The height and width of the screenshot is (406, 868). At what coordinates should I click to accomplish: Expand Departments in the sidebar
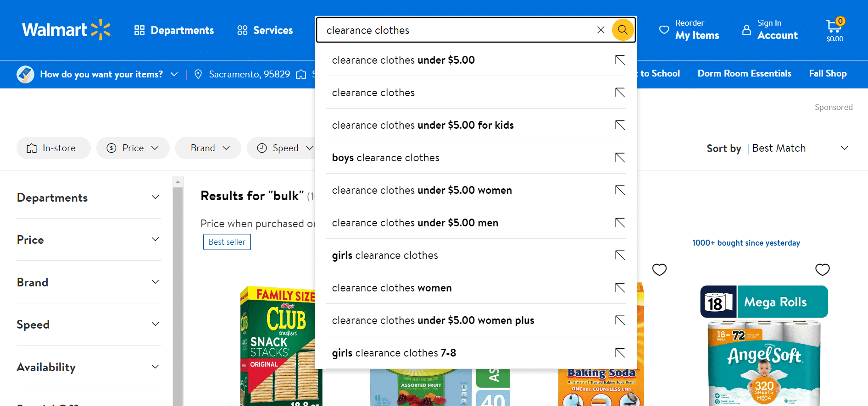tap(89, 198)
